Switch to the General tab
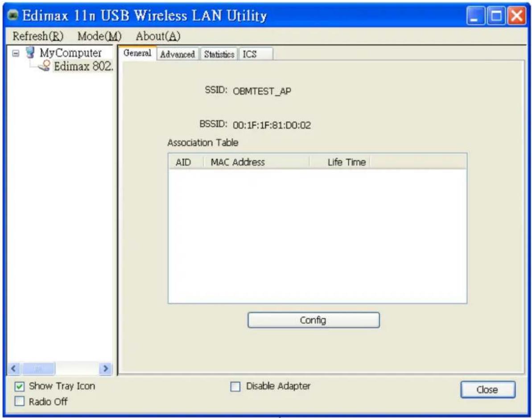Image resolution: width=532 pixels, height=418 pixels. 137,53
